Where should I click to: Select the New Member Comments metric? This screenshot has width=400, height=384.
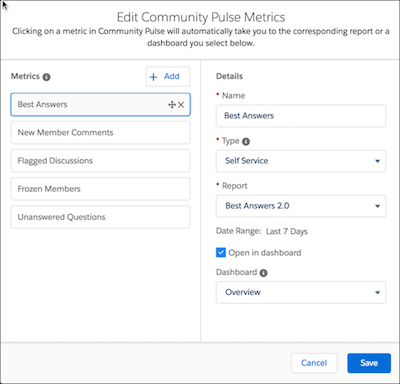[x=101, y=133]
